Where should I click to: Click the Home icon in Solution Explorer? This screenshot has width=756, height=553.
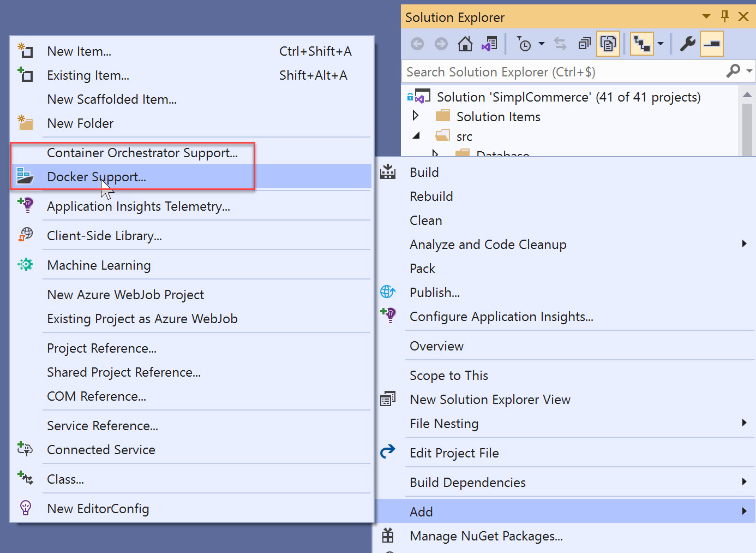(x=465, y=44)
